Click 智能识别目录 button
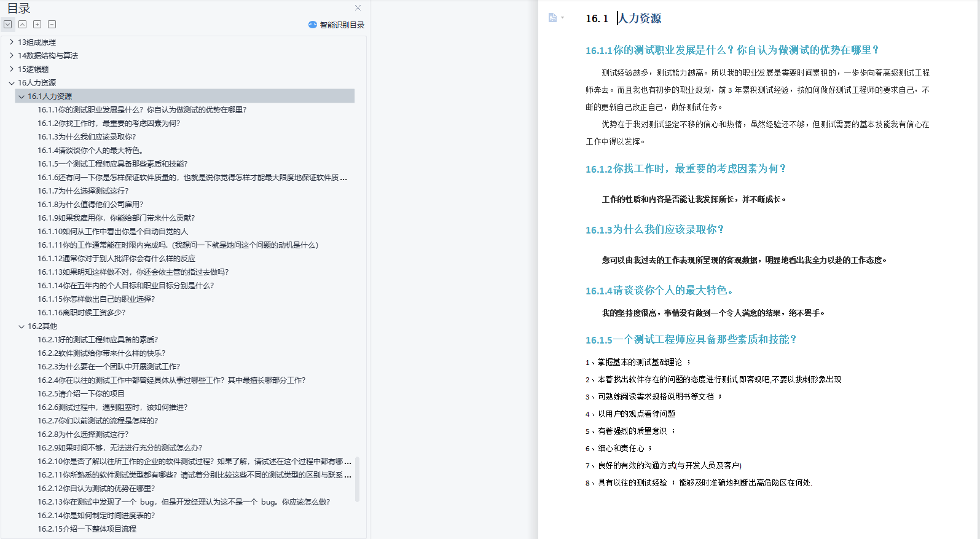 point(336,25)
